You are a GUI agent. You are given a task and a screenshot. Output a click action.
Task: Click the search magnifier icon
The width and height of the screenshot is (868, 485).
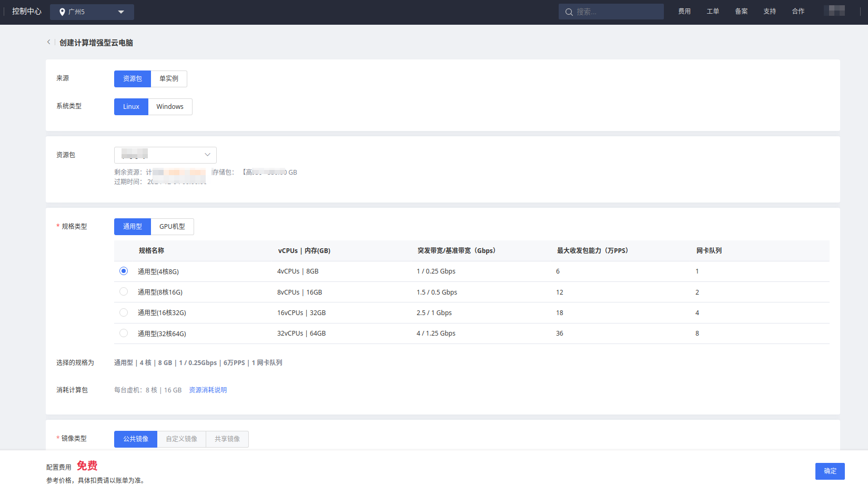569,12
